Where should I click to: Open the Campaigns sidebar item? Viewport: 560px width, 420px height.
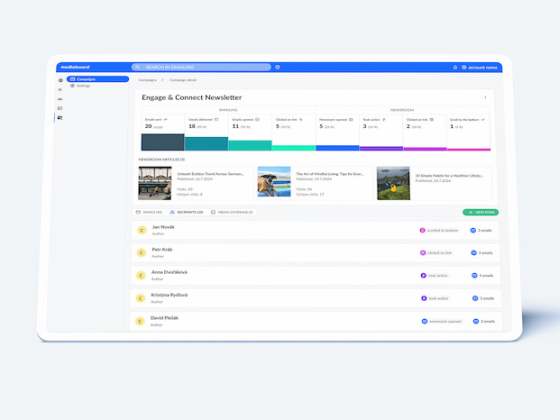[98, 79]
